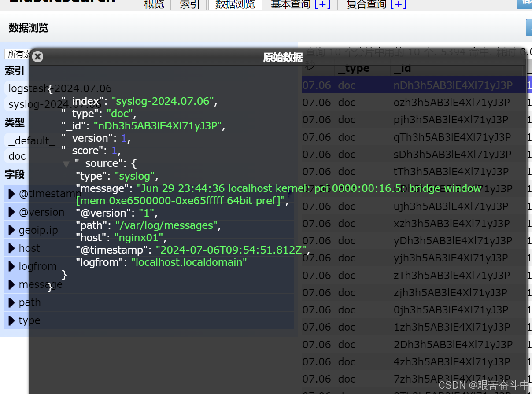Select the 数据浏览 tab
The image size is (532, 394).
click(x=236, y=5)
